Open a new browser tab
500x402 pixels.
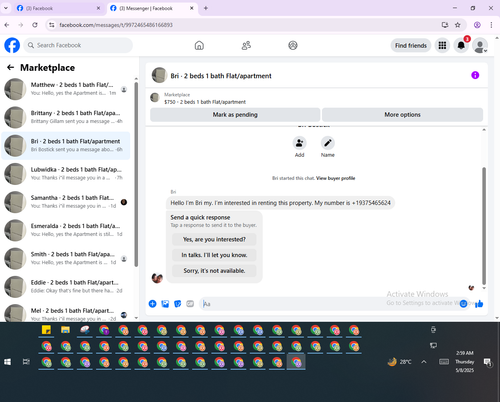(206, 8)
